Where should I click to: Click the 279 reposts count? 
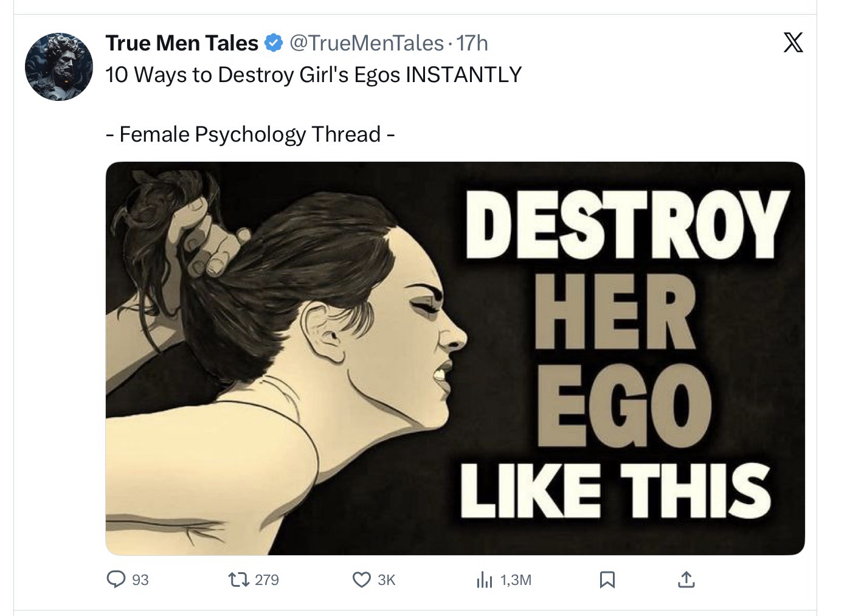[267, 580]
